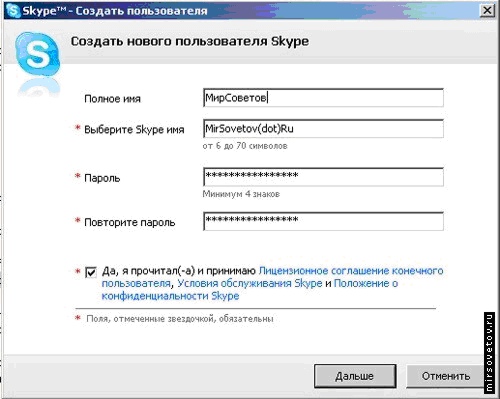Viewport: 500px width, 399px height.
Task: Click into the Повторите пароль field
Action: (323, 221)
